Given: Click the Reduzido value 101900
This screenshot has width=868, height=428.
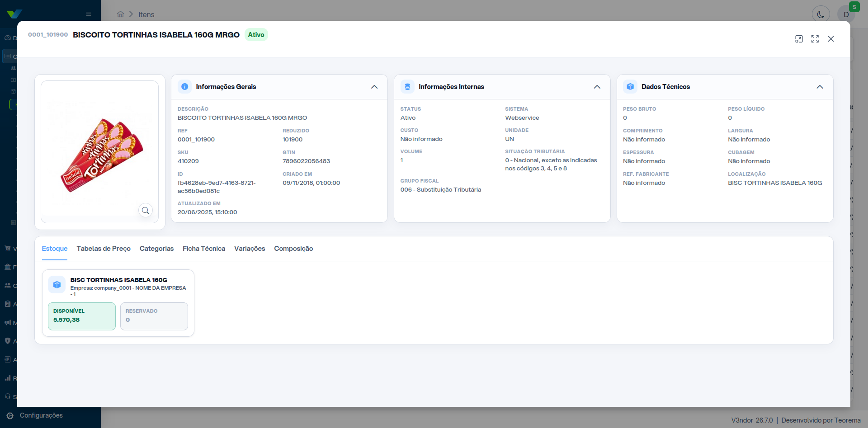Looking at the screenshot, I should 292,139.
